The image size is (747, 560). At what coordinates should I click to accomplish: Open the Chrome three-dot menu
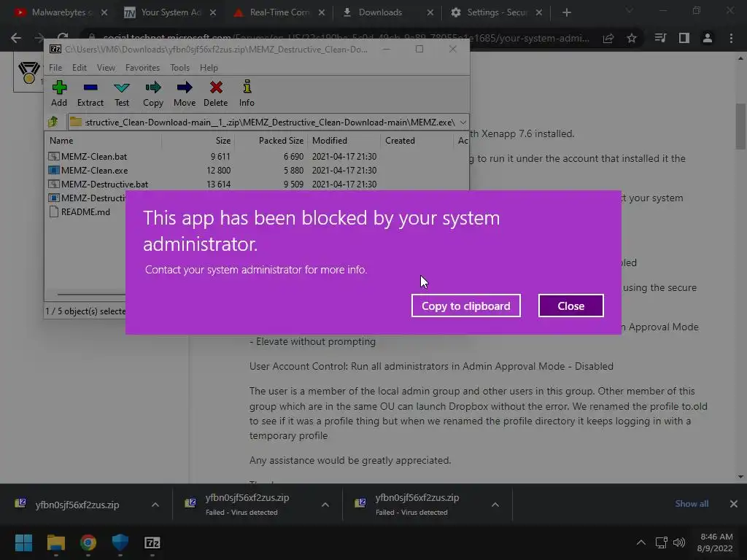coord(731,38)
